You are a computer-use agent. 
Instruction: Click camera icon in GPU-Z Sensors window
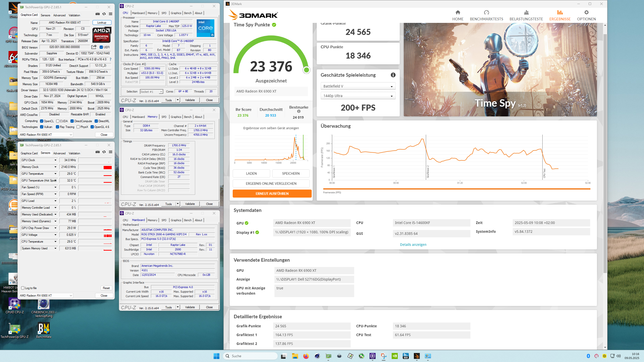[x=98, y=152]
